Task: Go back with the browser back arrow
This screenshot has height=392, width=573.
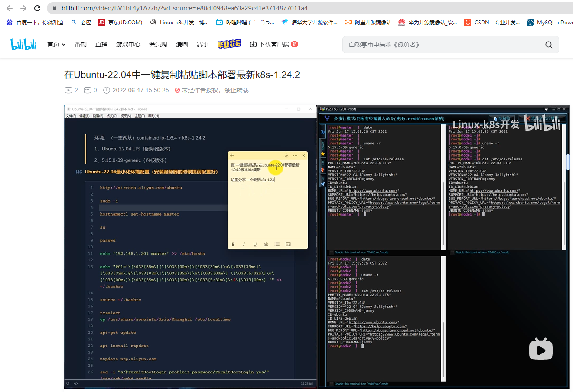Action: tap(10, 8)
